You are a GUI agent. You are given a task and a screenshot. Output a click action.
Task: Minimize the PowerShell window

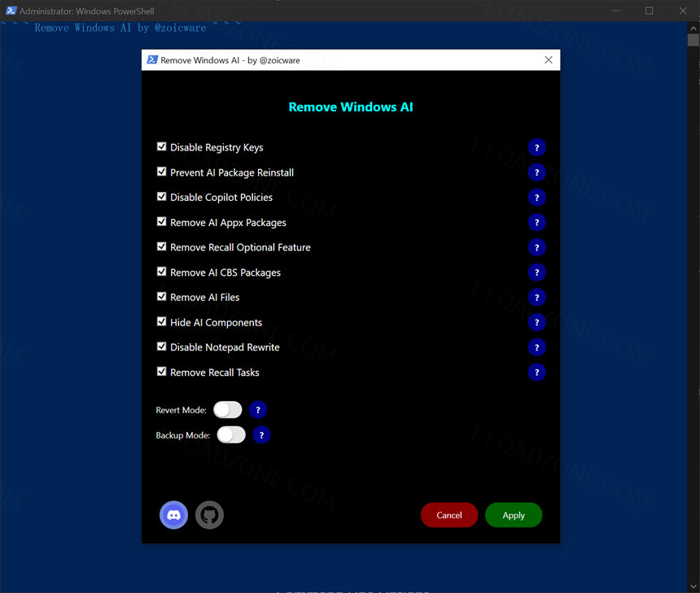(616, 11)
